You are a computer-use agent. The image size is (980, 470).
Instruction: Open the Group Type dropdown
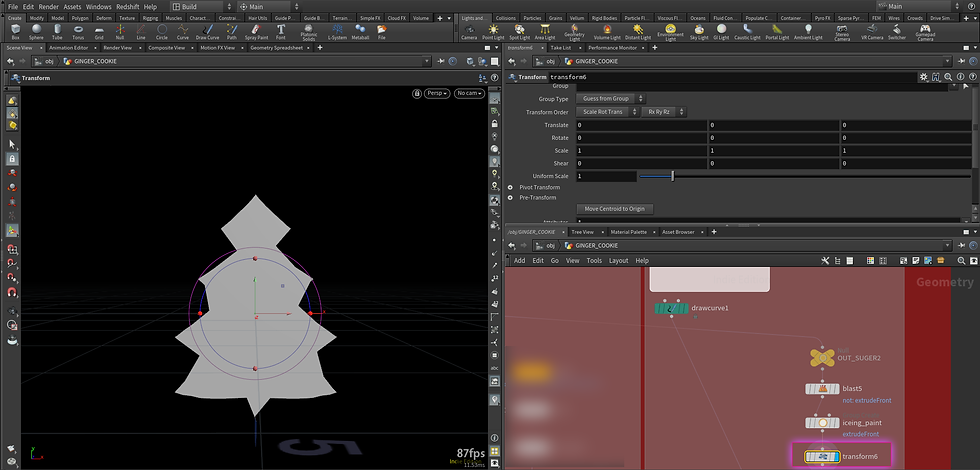[609, 99]
